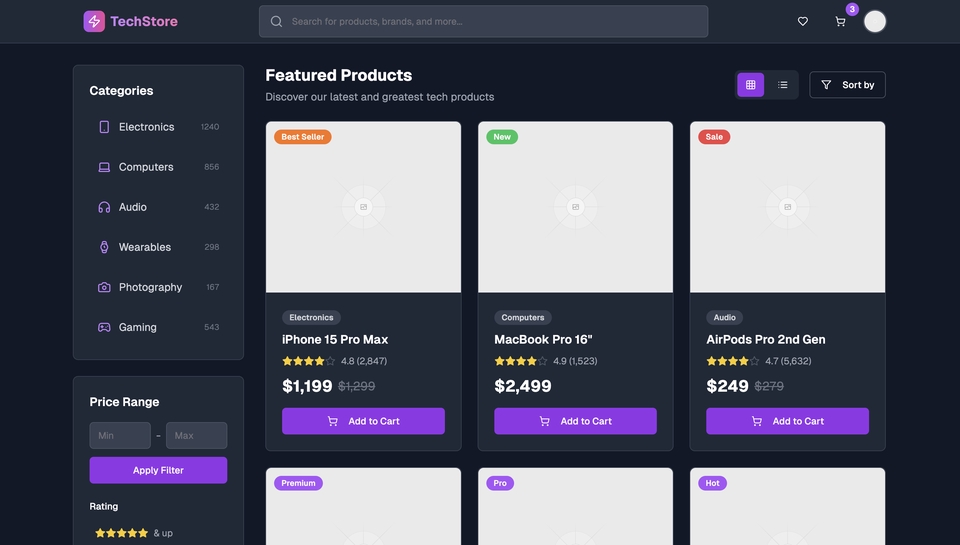This screenshot has width=960, height=545.
Task: Click the Gaming controller icon
Action: 104,327
